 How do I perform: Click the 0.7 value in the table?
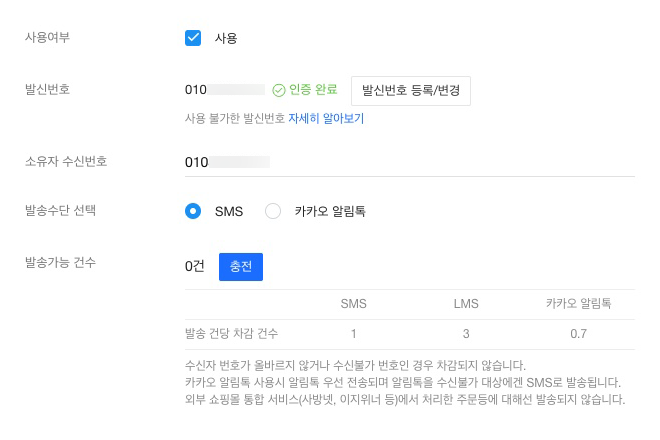[x=578, y=333]
